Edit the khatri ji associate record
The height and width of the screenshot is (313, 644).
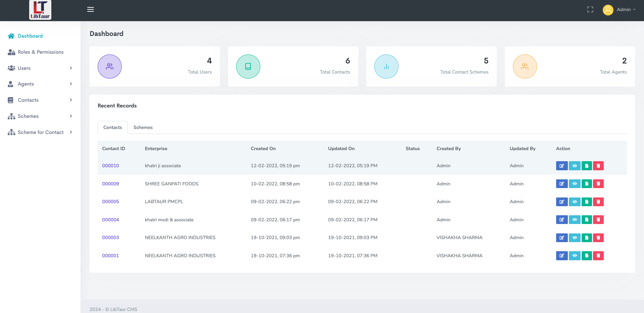point(561,166)
